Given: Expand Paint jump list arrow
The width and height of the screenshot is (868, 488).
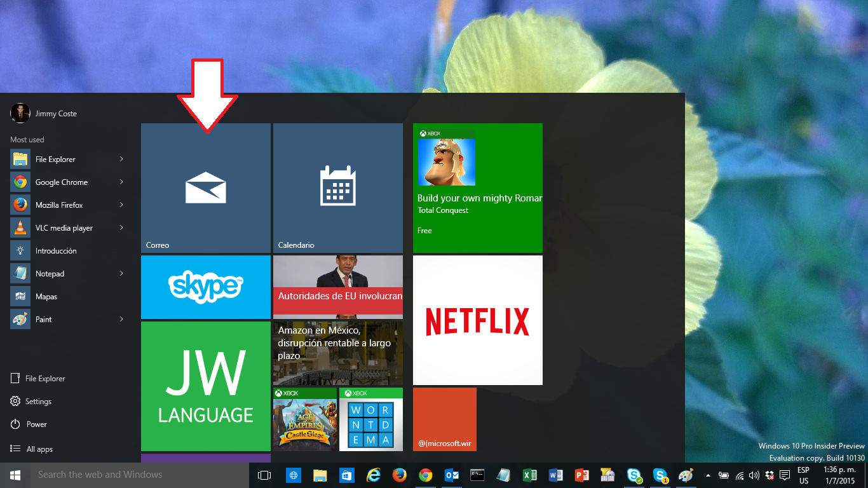Looking at the screenshot, I should pos(121,320).
